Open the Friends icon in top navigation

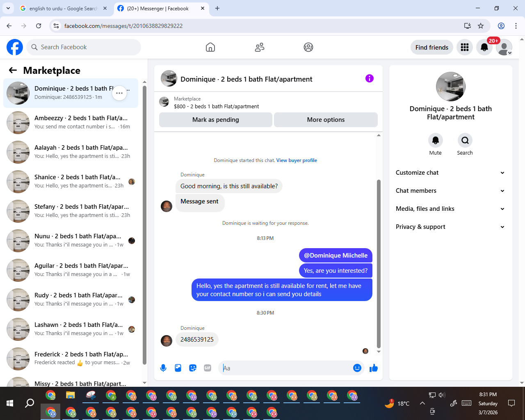260,47
